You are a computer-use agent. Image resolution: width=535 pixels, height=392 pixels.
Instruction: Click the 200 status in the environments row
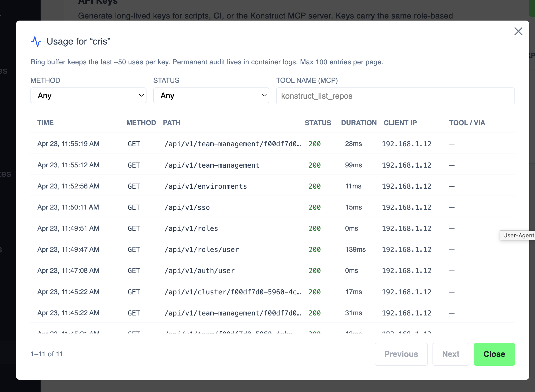tap(315, 186)
